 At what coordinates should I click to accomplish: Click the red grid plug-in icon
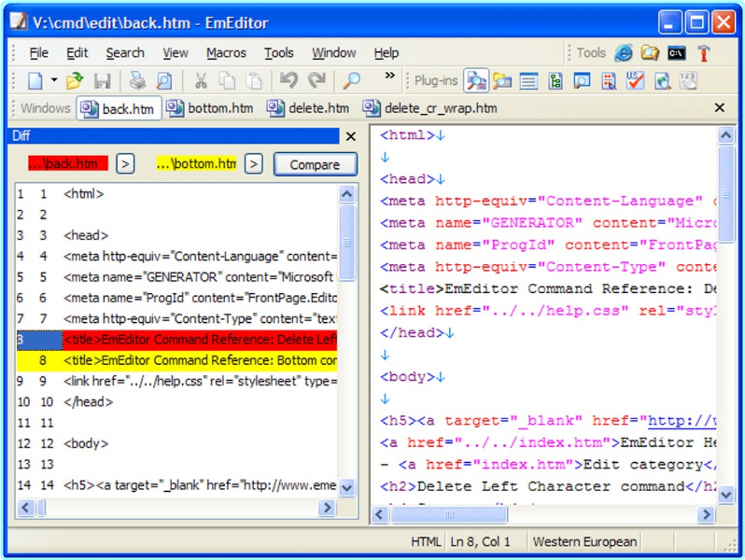[609, 81]
